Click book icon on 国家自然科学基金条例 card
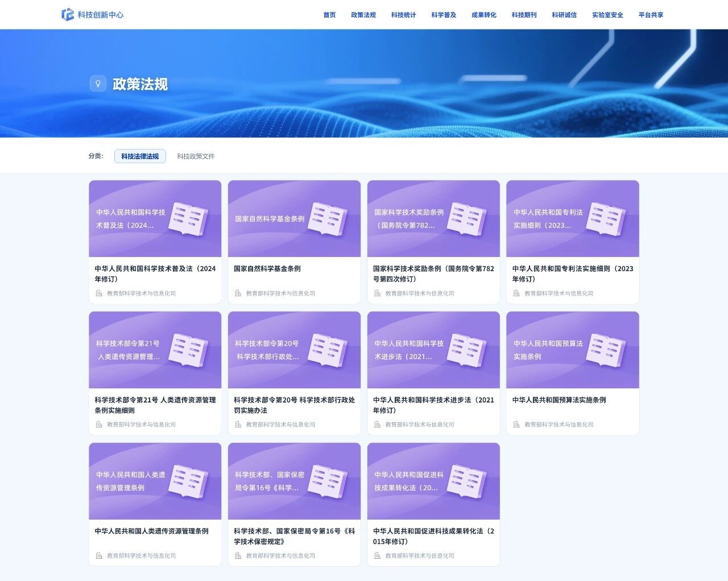The height and width of the screenshot is (581, 728). pyautogui.click(x=328, y=219)
